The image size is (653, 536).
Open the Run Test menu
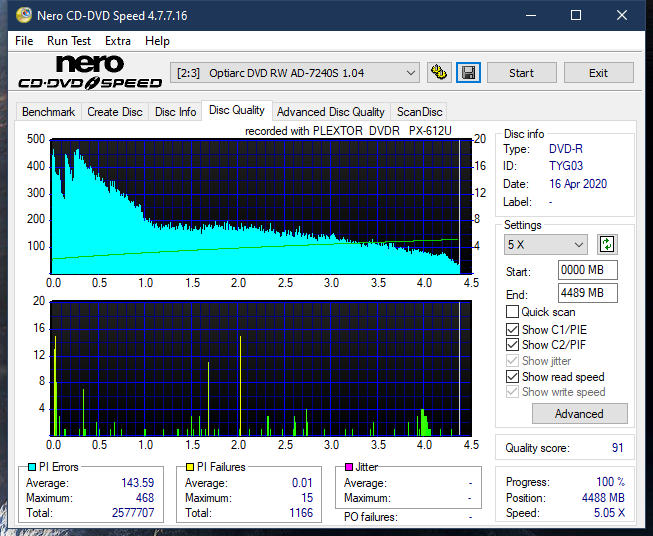click(69, 41)
